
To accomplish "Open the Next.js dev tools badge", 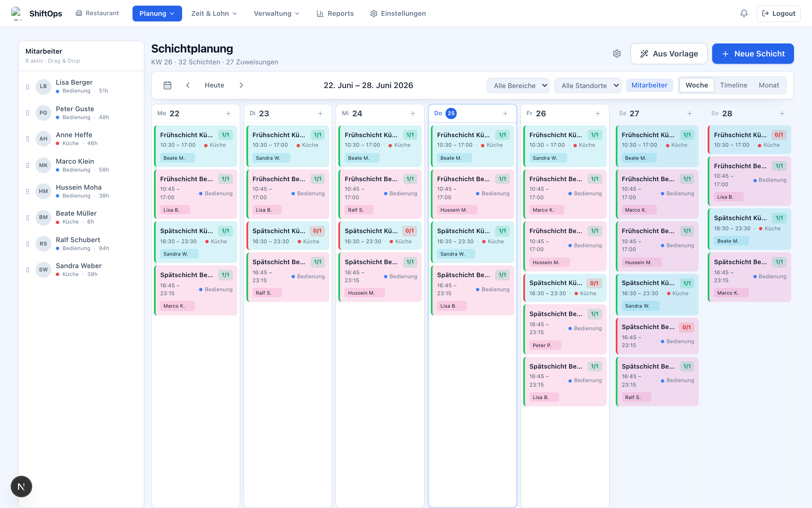I will point(21,487).
